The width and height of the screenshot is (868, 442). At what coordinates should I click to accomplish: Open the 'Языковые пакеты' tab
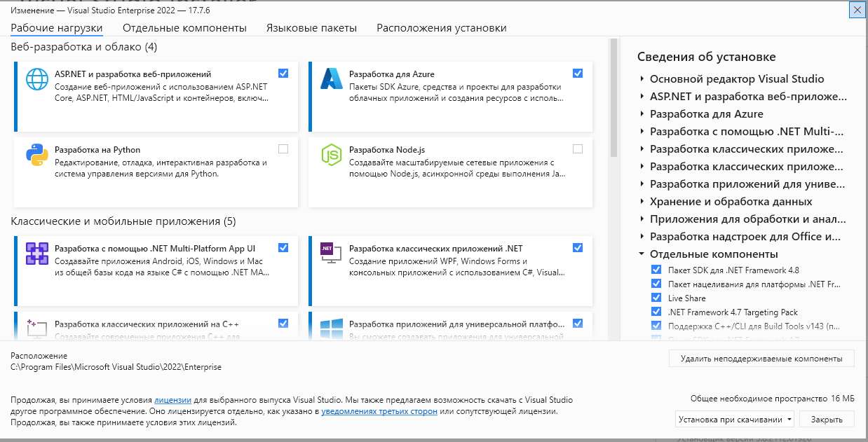point(311,28)
